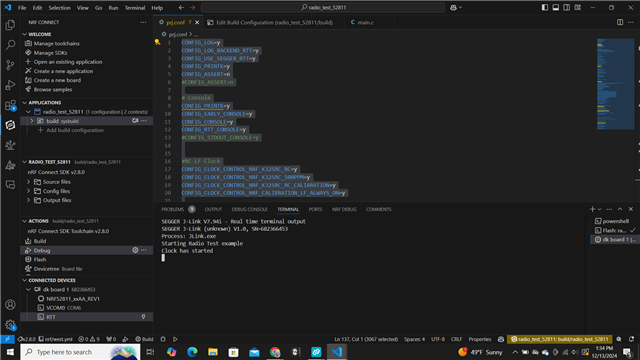
Task: Click the Build button in status bar
Action: click(x=144, y=339)
